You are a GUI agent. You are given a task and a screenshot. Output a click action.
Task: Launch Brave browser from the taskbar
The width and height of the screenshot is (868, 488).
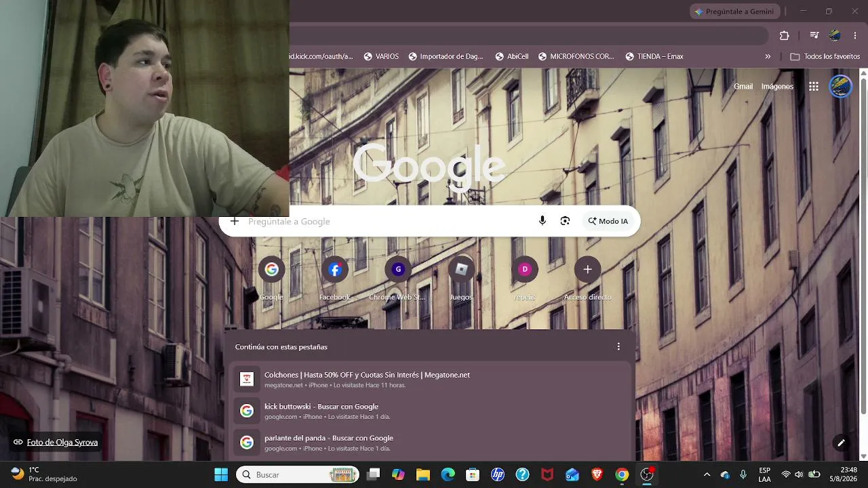coord(597,474)
